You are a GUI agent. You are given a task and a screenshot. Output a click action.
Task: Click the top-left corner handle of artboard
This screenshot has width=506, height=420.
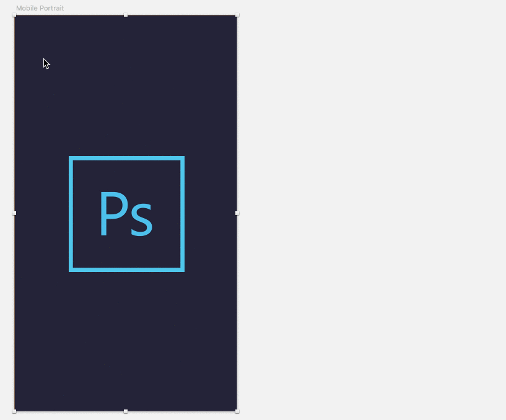click(14, 15)
